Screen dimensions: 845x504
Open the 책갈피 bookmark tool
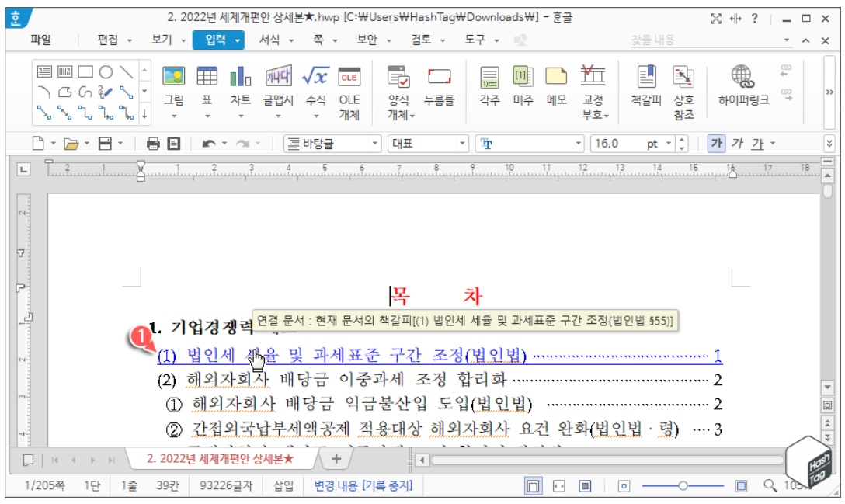tap(646, 85)
